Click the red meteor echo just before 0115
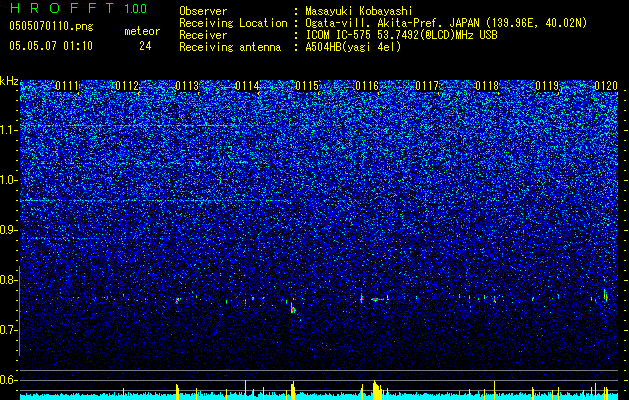This screenshot has height=400, width=629. [x=293, y=308]
